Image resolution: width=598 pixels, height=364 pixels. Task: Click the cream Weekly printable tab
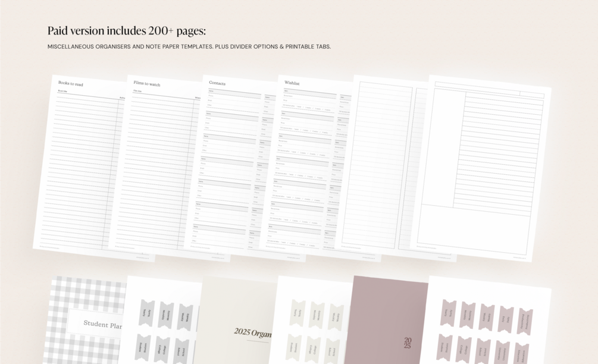click(336, 317)
